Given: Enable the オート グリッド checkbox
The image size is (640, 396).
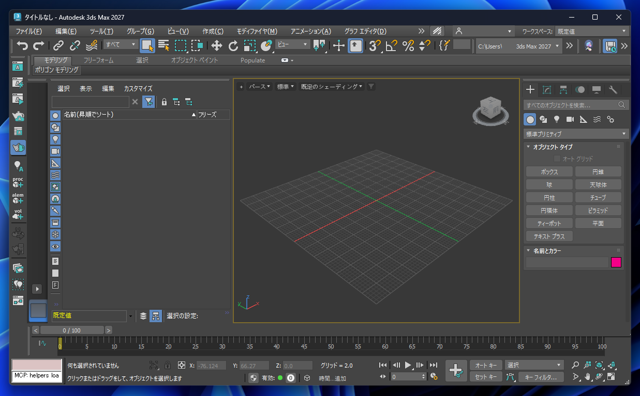Looking at the screenshot, I should pos(557,158).
